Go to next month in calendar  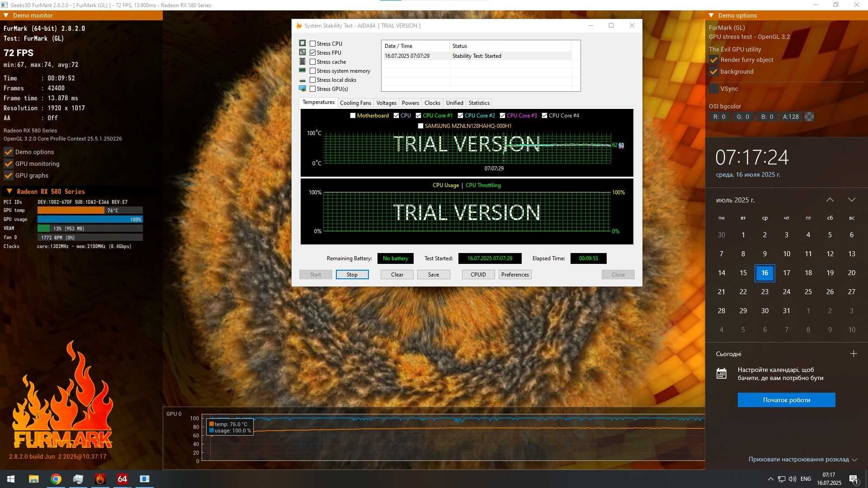(852, 200)
